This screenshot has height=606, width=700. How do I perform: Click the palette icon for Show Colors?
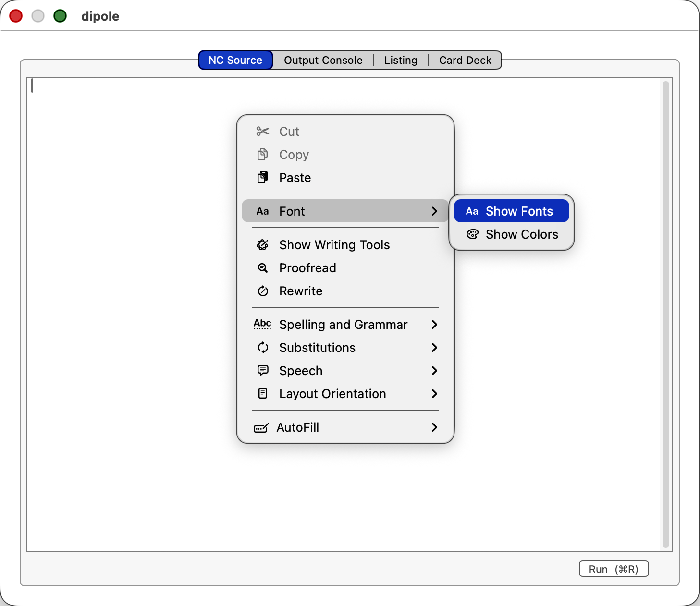pyautogui.click(x=472, y=234)
